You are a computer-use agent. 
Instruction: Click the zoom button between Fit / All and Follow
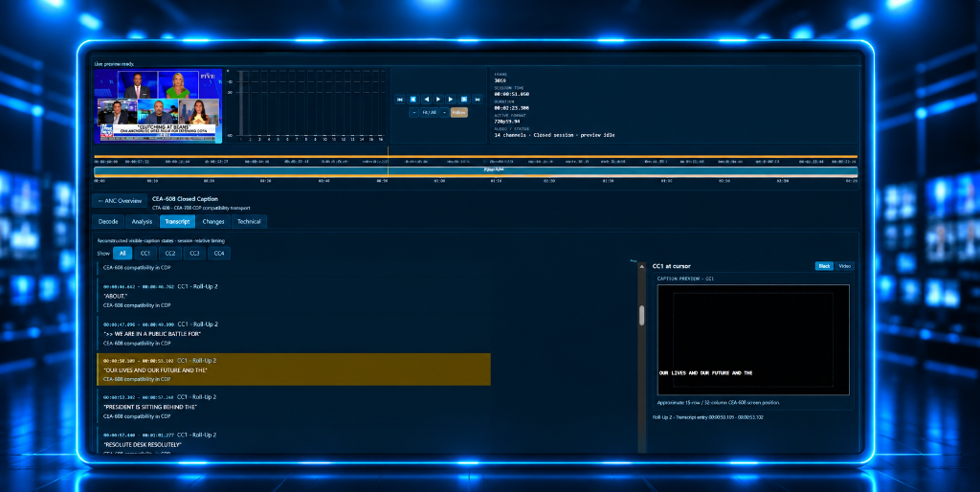tap(444, 113)
